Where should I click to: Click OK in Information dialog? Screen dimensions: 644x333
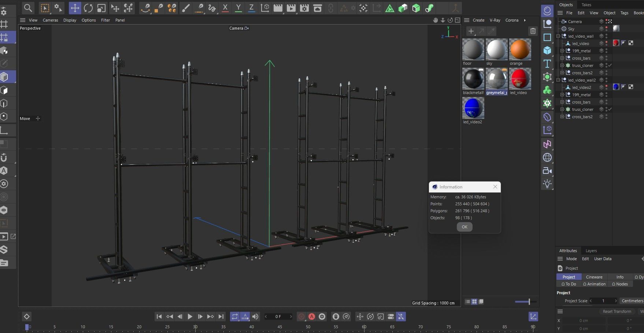(465, 227)
